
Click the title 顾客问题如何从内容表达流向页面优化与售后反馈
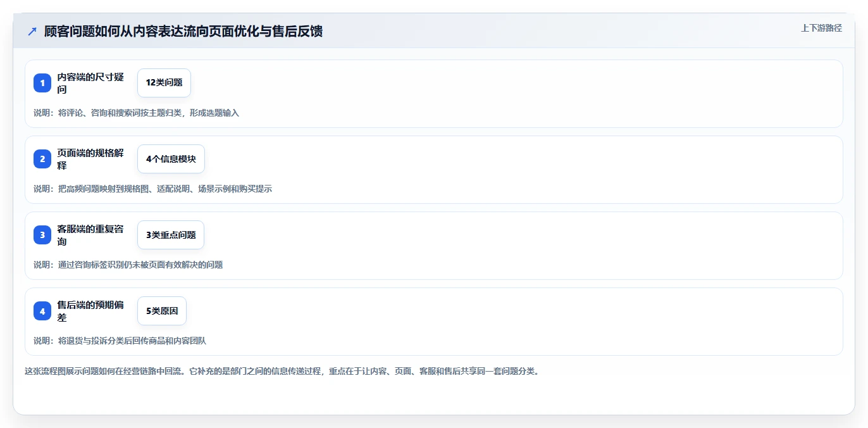pyautogui.click(x=183, y=31)
